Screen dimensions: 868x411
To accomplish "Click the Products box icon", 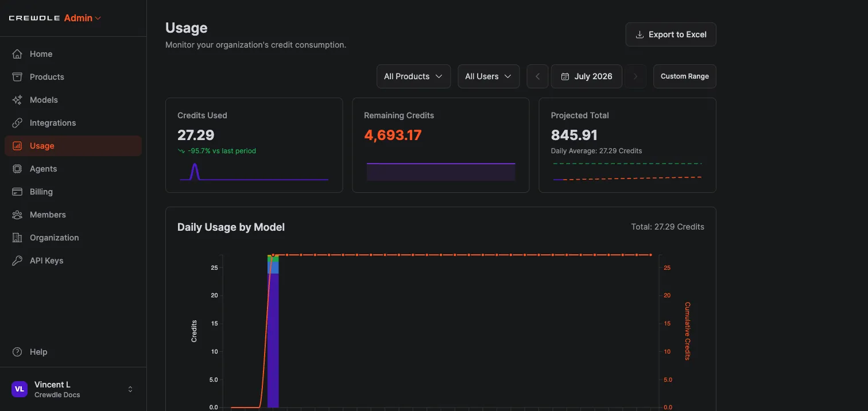I will click(x=17, y=77).
